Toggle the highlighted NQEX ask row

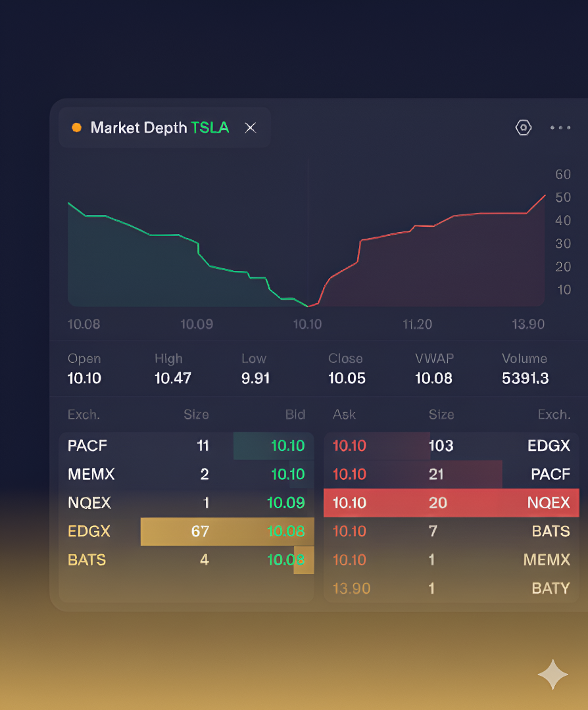pos(451,503)
